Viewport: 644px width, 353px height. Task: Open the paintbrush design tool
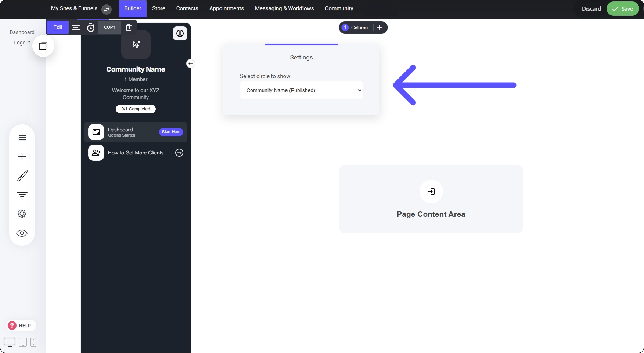(22, 176)
